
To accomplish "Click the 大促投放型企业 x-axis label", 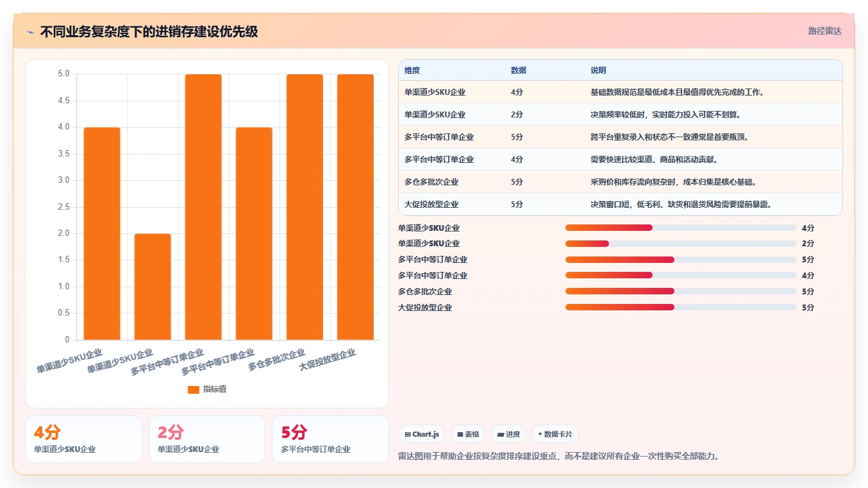I will pos(327,360).
